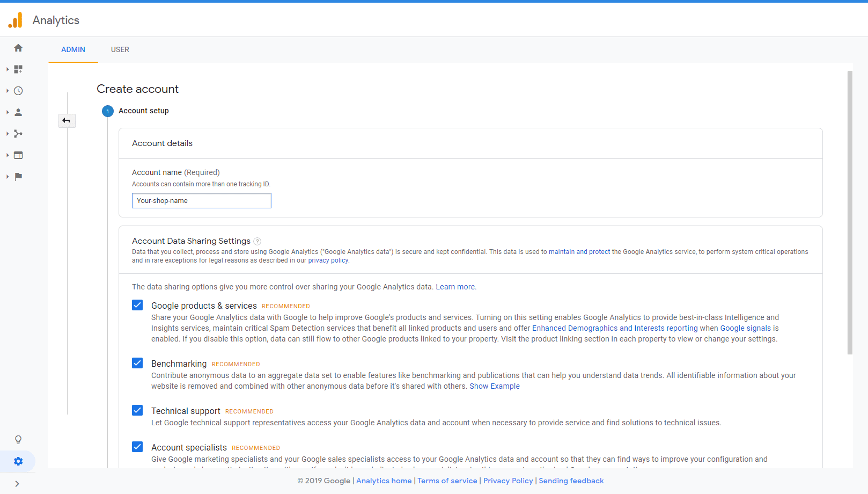
Task: Open Acquisition icon in sidebar
Action: (18, 134)
